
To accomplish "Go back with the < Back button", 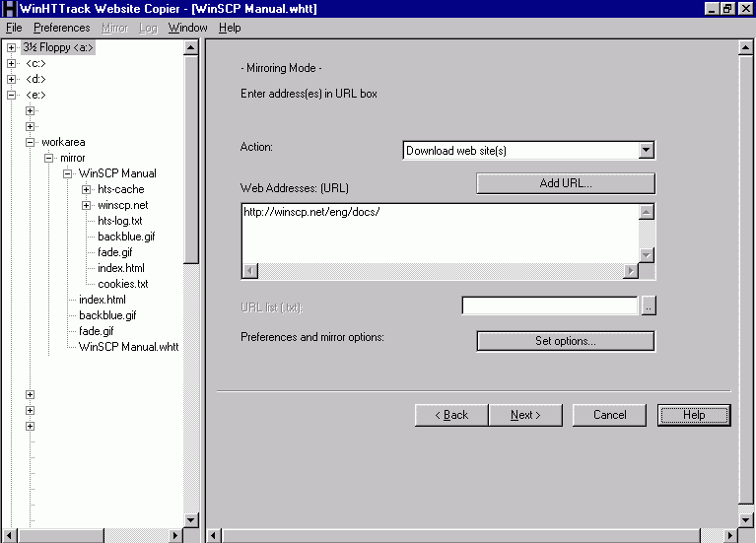I will click(x=451, y=415).
